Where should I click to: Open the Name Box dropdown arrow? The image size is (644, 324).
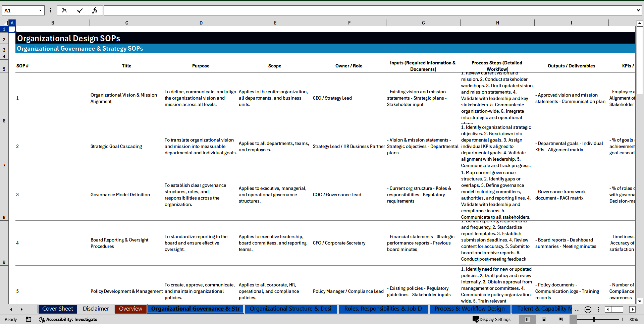point(40,10)
